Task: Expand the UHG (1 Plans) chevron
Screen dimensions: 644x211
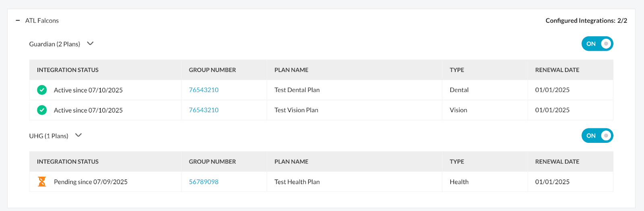Action: pos(78,135)
